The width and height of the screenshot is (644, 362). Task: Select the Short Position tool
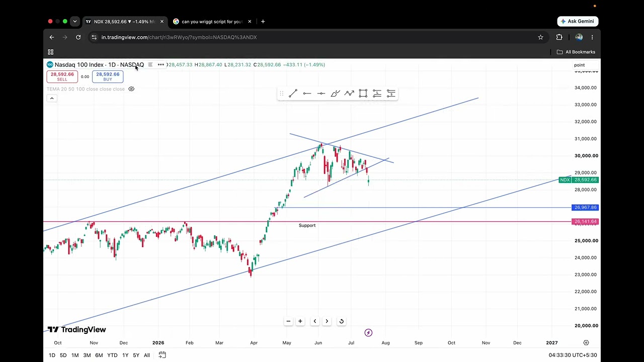[x=391, y=94]
